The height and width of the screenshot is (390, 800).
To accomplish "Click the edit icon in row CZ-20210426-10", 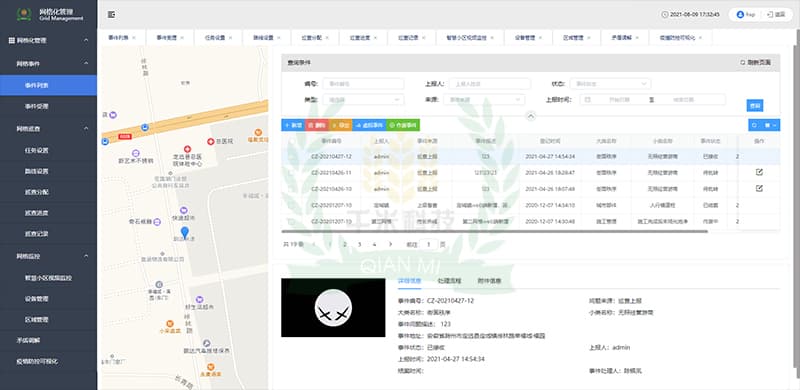I will point(759,188).
